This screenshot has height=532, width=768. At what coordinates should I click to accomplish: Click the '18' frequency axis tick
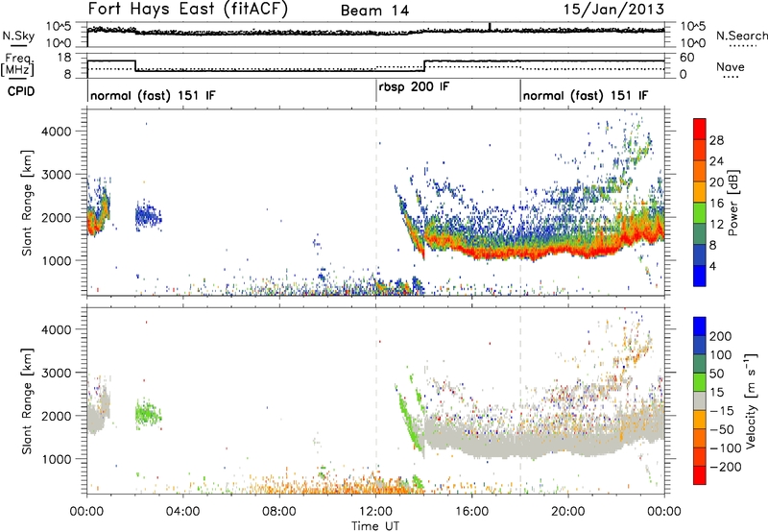coord(64,58)
